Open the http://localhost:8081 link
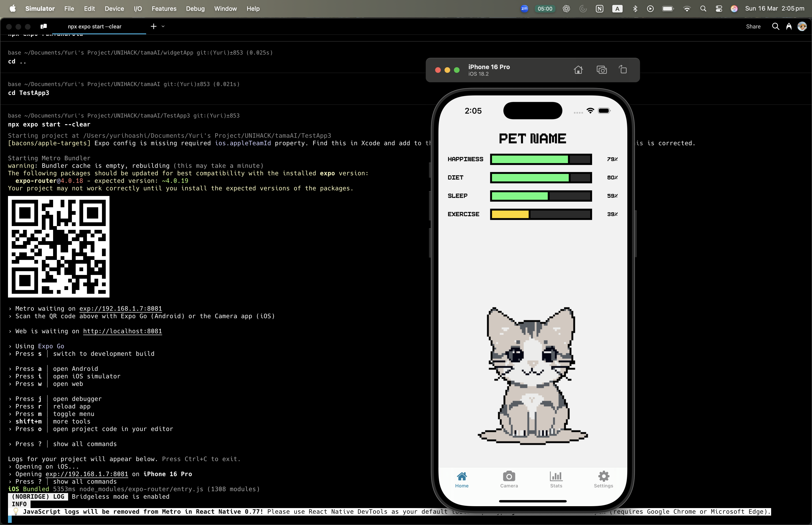This screenshot has height=525, width=812. click(x=122, y=331)
